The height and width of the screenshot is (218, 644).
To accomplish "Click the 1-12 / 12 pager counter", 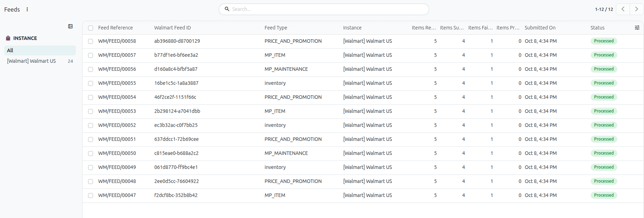I will pos(604,9).
